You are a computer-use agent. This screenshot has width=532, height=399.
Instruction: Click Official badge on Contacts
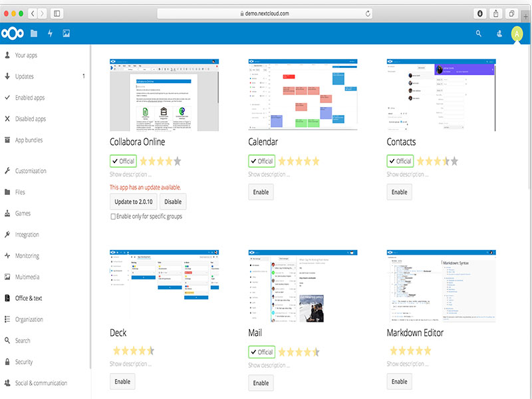click(x=400, y=161)
